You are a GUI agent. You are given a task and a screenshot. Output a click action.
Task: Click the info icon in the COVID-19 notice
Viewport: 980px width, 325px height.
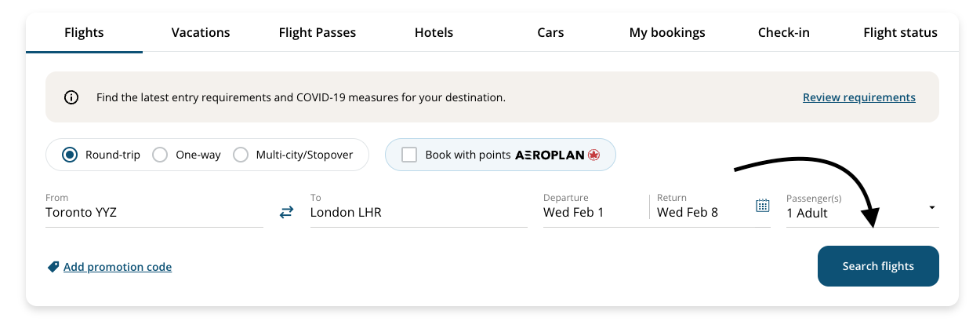tap(71, 98)
